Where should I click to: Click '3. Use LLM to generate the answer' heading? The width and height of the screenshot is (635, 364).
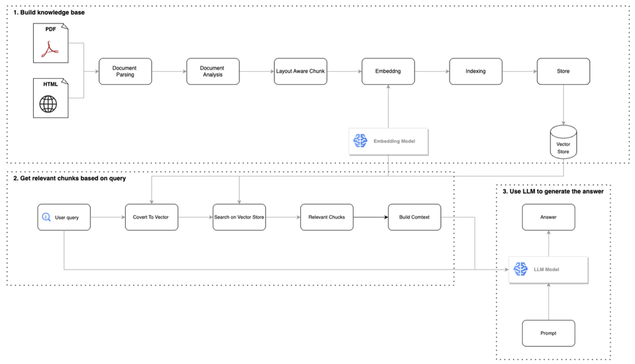click(x=553, y=192)
